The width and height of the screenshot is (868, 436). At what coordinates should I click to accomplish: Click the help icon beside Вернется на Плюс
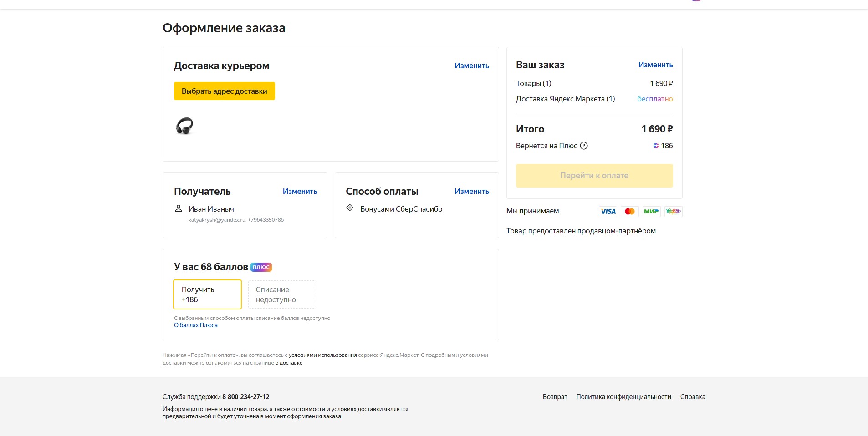click(x=584, y=146)
